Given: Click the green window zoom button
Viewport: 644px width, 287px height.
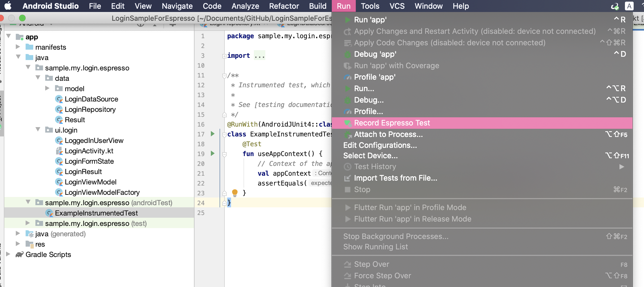Looking at the screenshot, I should (x=22, y=18).
